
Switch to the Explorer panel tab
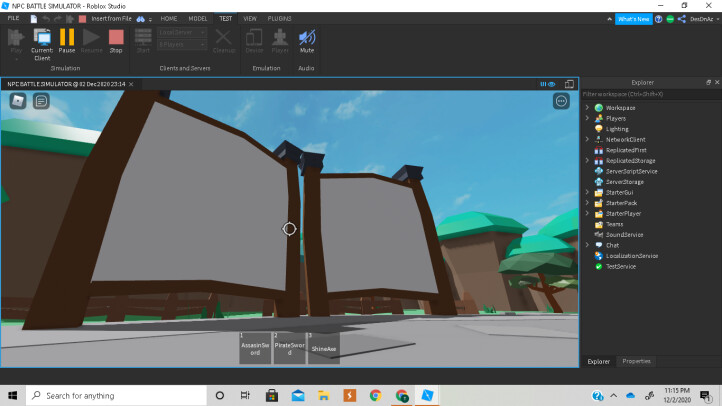(x=599, y=361)
